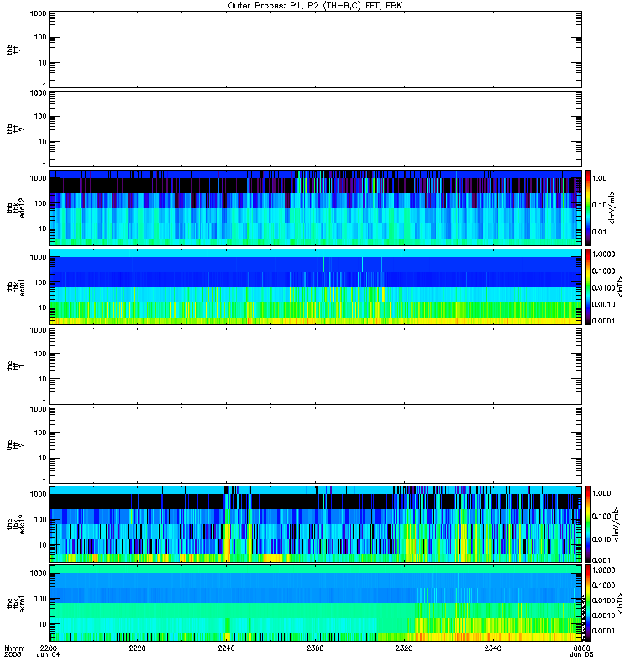Click the 2340 time axis label
Viewport: 630px width, 672px height.
coord(493,648)
